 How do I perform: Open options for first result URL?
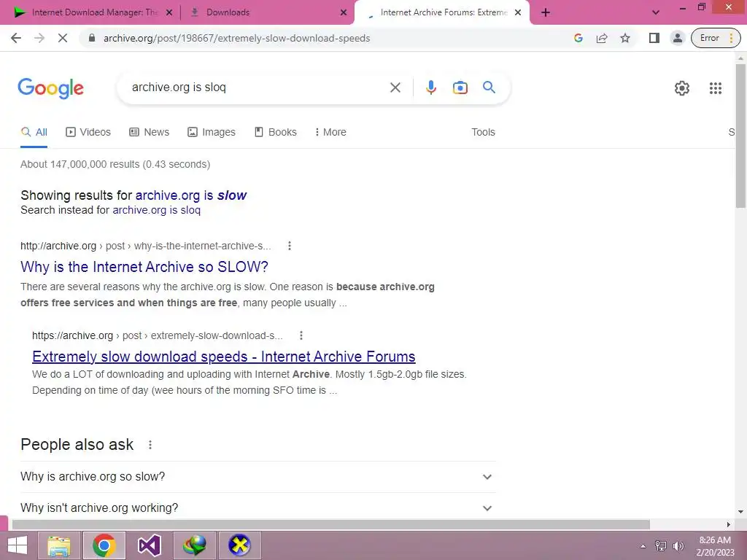[x=289, y=246]
